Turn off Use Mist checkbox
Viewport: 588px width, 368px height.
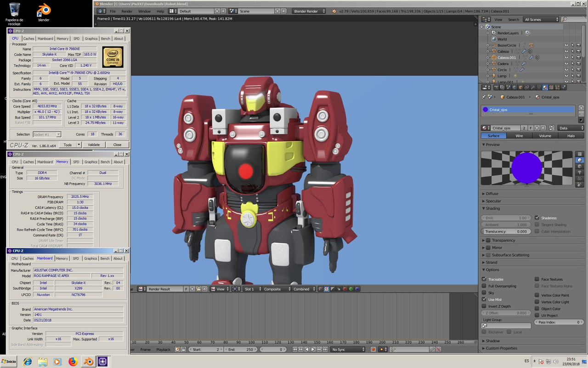click(x=484, y=299)
